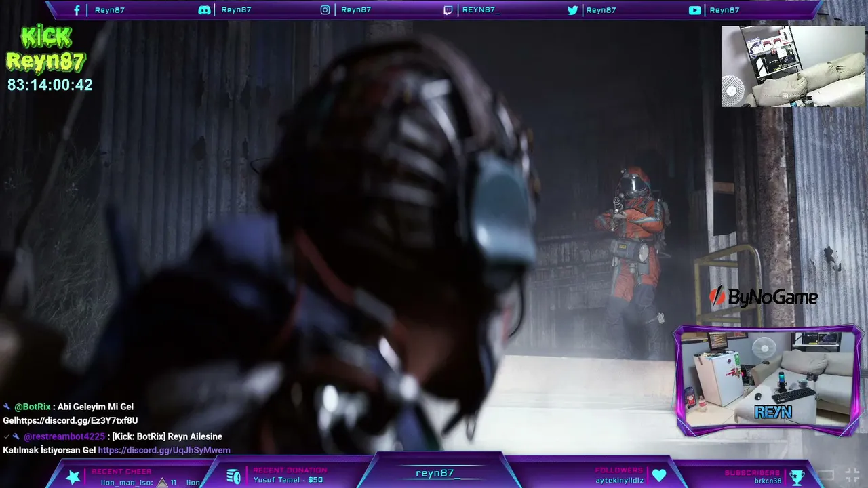This screenshot has height=488, width=868.
Task: Click the lion_man_iso cheer name
Action: coord(127,483)
